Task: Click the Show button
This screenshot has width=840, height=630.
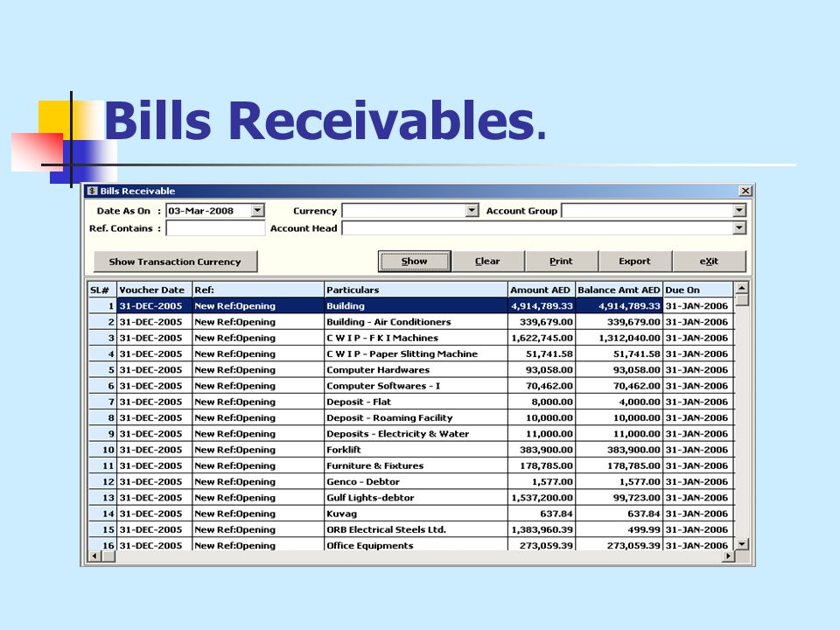Action: pos(414,262)
